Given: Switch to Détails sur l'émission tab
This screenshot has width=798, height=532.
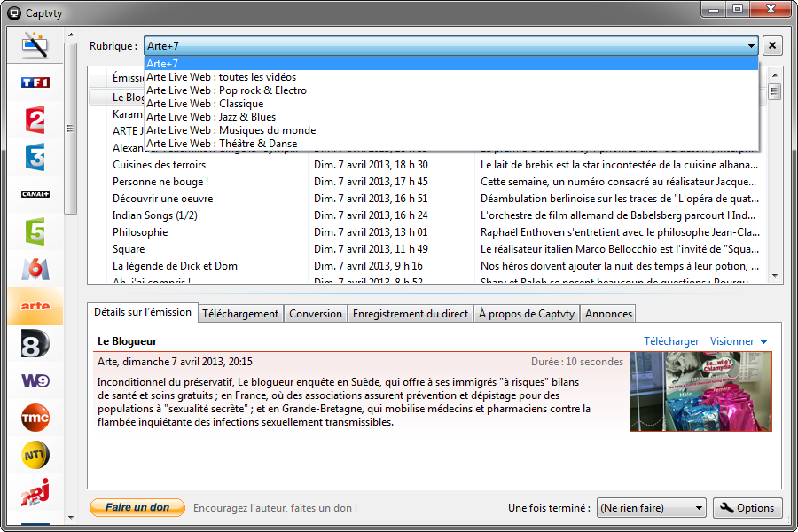Looking at the screenshot, I should point(143,312).
